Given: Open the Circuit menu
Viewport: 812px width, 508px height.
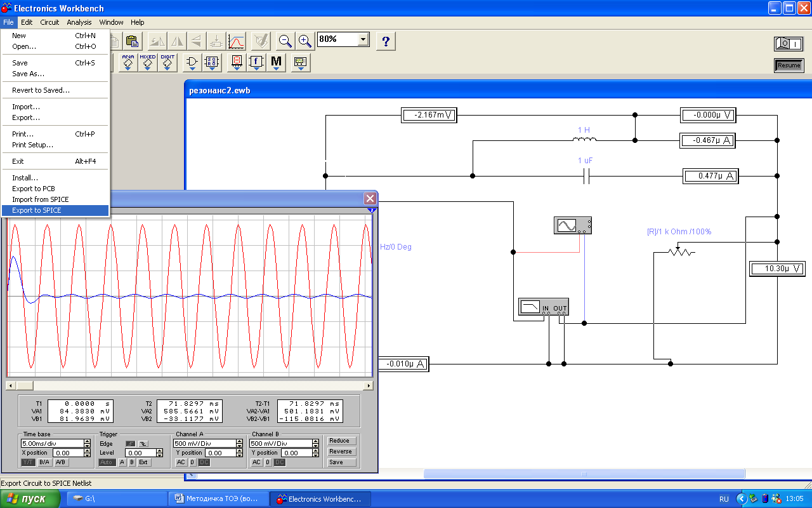Looking at the screenshot, I should [x=49, y=22].
